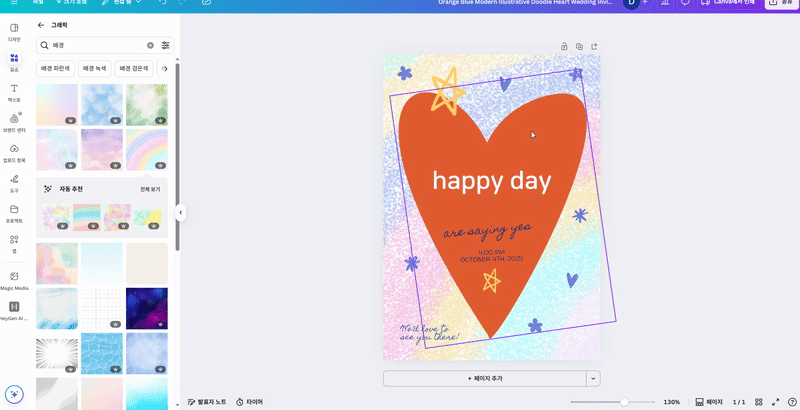Open search filter options icon
This screenshot has height=410, width=800.
pyautogui.click(x=165, y=45)
